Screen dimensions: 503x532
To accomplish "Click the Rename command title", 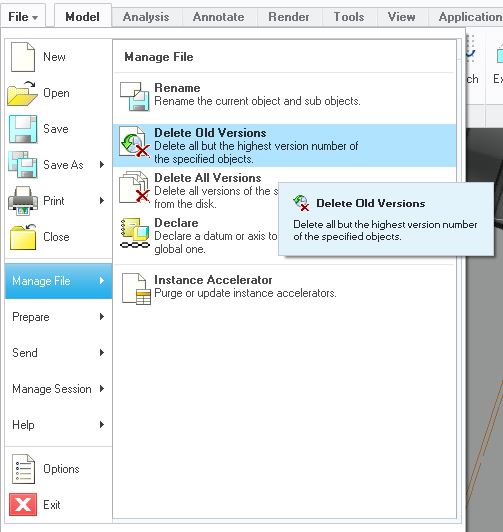I will (177, 88).
